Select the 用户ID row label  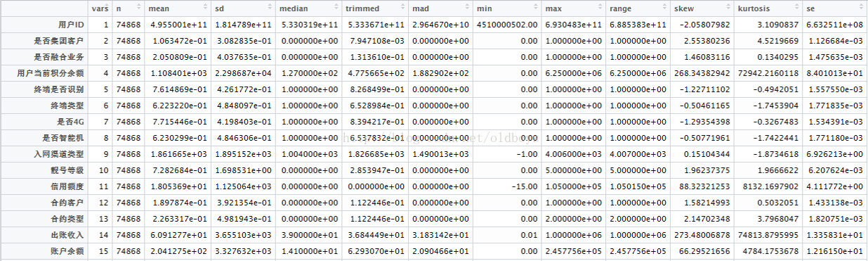coord(71,25)
